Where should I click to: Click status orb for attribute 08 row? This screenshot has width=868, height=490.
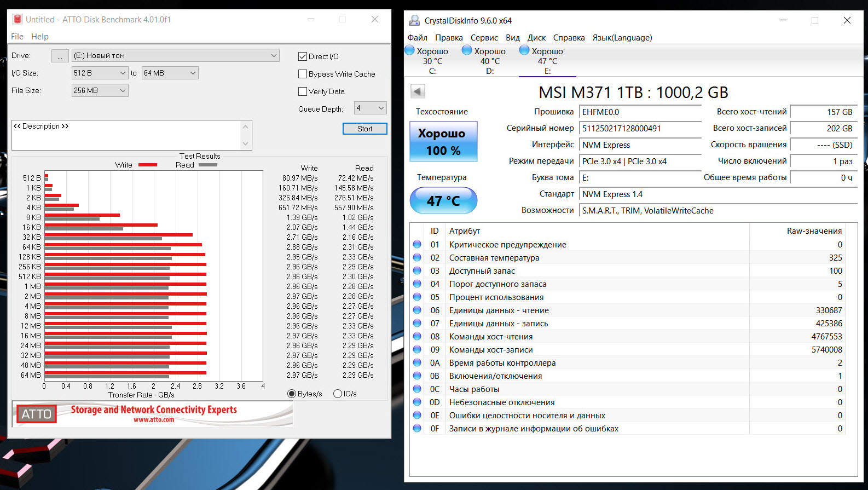[417, 337]
